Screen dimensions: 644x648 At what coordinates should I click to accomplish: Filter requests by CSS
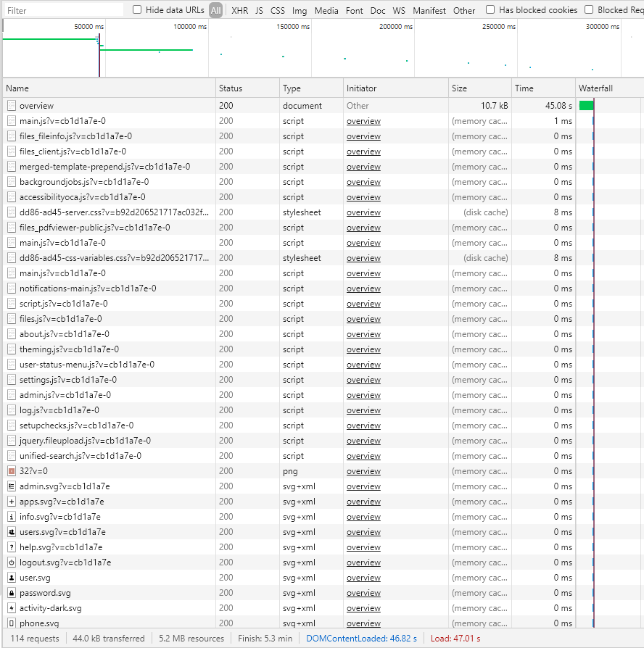point(278,11)
